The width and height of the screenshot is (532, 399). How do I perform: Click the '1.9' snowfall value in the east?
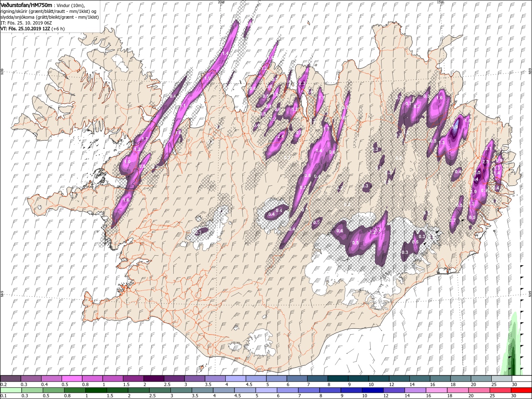click(x=473, y=192)
